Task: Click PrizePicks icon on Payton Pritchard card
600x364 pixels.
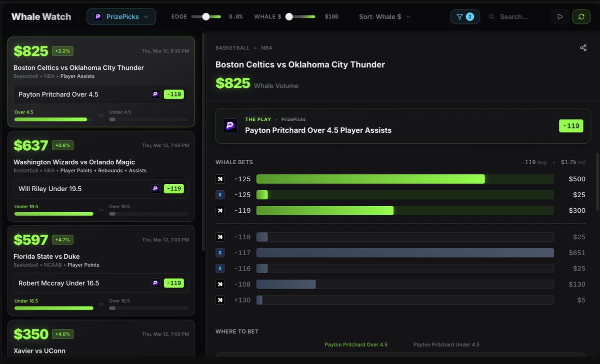Action: point(155,94)
